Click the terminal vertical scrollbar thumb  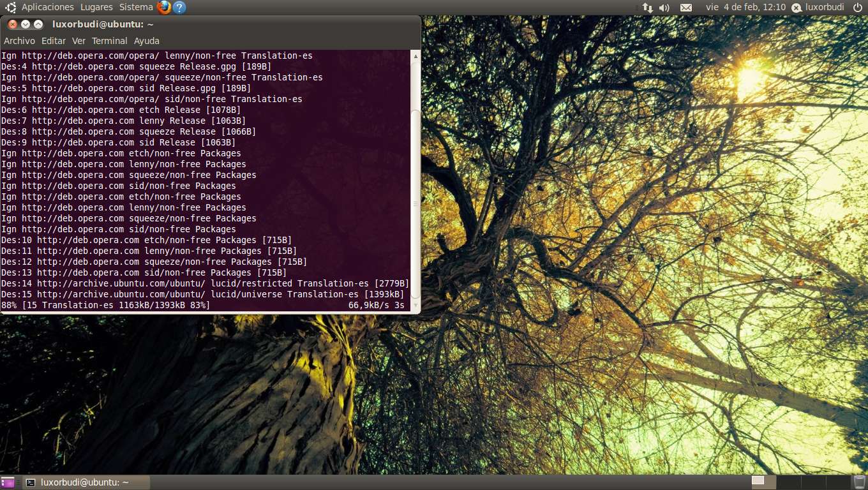pos(415,204)
